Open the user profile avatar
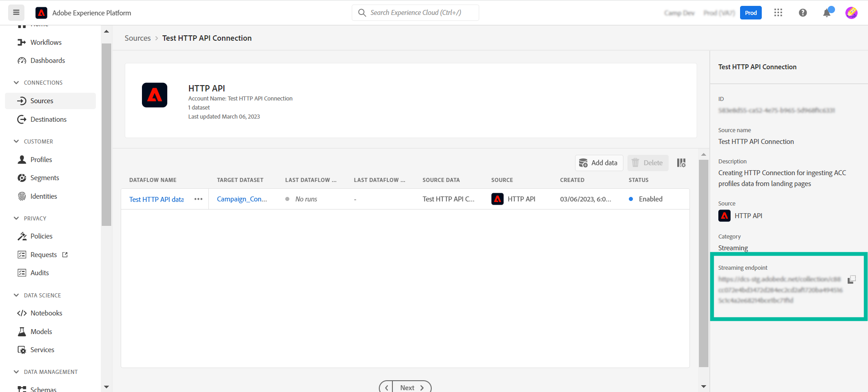 (851, 13)
